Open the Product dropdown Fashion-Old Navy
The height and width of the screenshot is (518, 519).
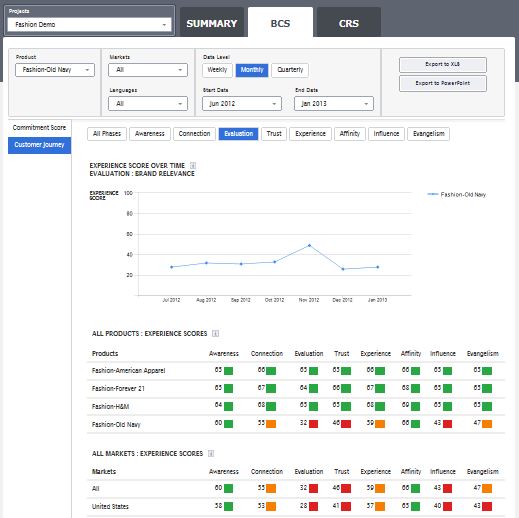55,70
